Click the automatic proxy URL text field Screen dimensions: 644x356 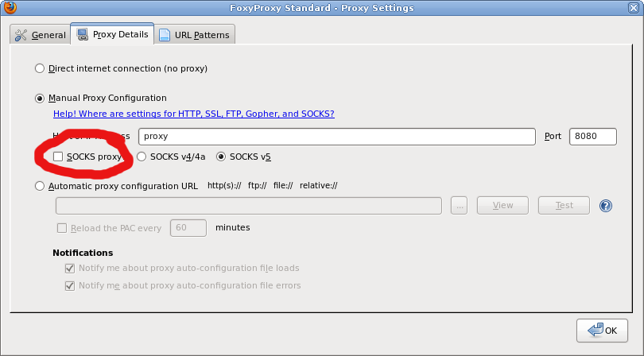(x=249, y=206)
